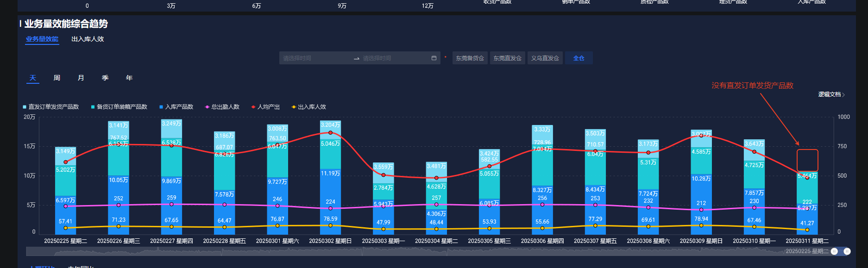Select the 周 (week) granularity tab
The image size is (868, 268).
57,78
